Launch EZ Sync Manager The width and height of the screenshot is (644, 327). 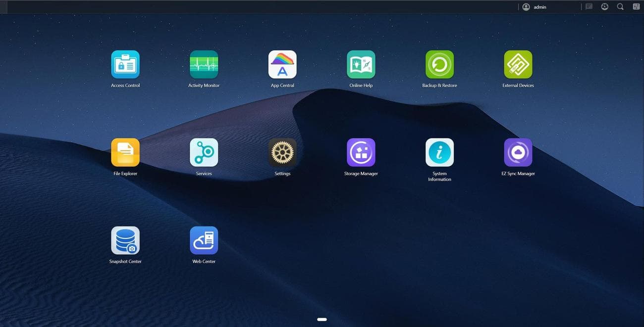pos(518,152)
